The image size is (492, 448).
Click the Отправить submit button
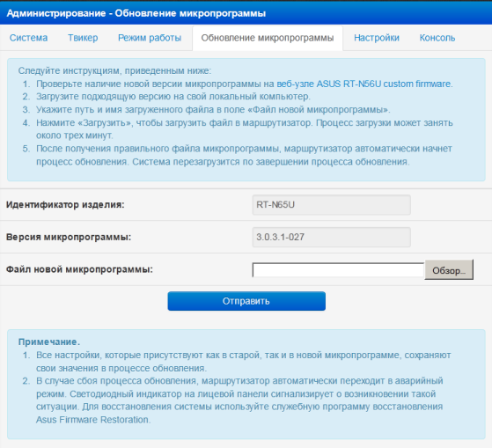click(x=246, y=301)
